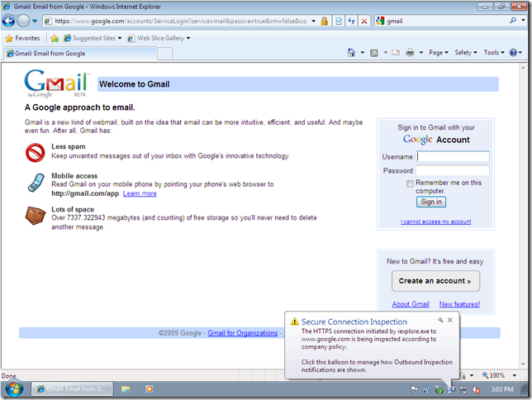
Task: Click the Refresh page icon
Action: click(351, 21)
